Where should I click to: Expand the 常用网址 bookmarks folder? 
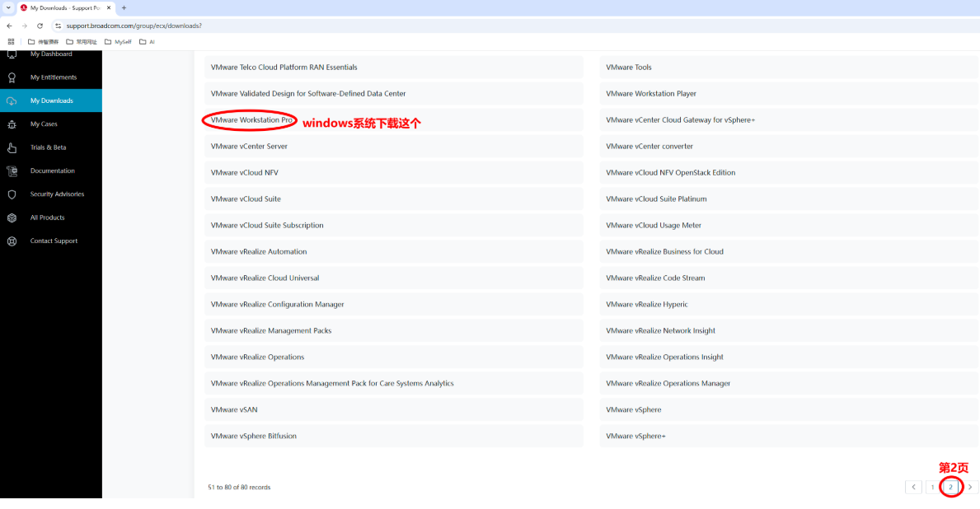coord(82,41)
